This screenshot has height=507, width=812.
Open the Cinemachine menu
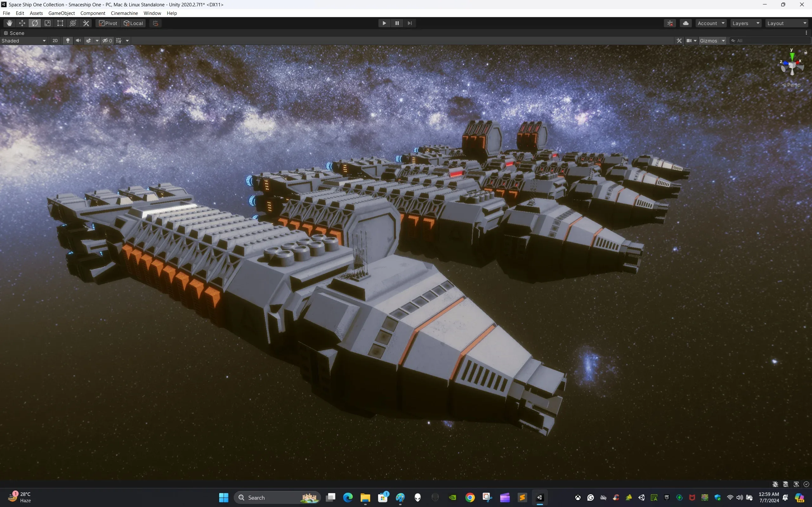(124, 13)
